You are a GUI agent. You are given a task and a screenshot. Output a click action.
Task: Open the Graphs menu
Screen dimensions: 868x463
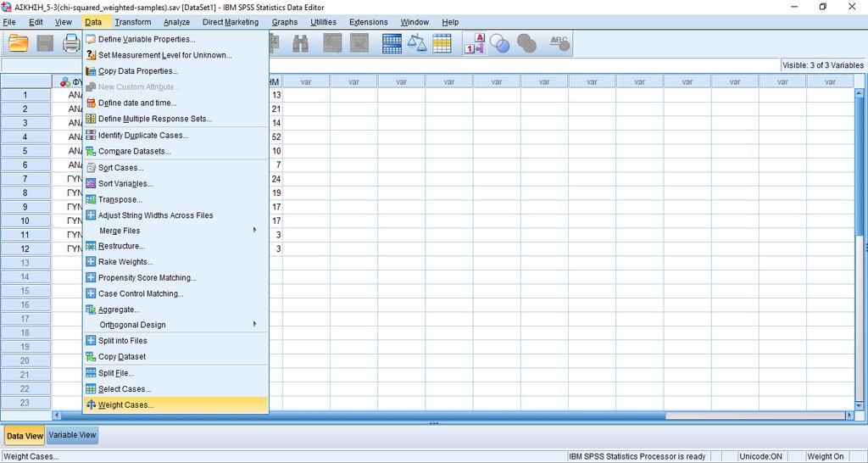pos(285,22)
